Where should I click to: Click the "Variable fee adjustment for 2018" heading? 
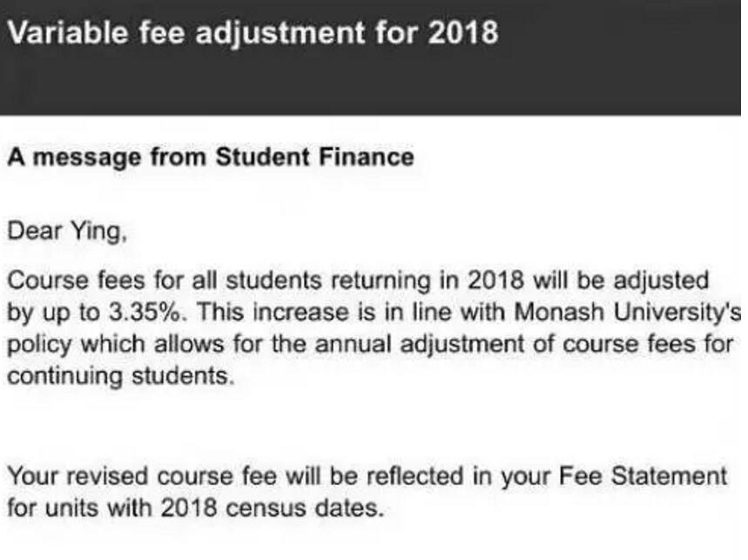[x=253, y=33]
